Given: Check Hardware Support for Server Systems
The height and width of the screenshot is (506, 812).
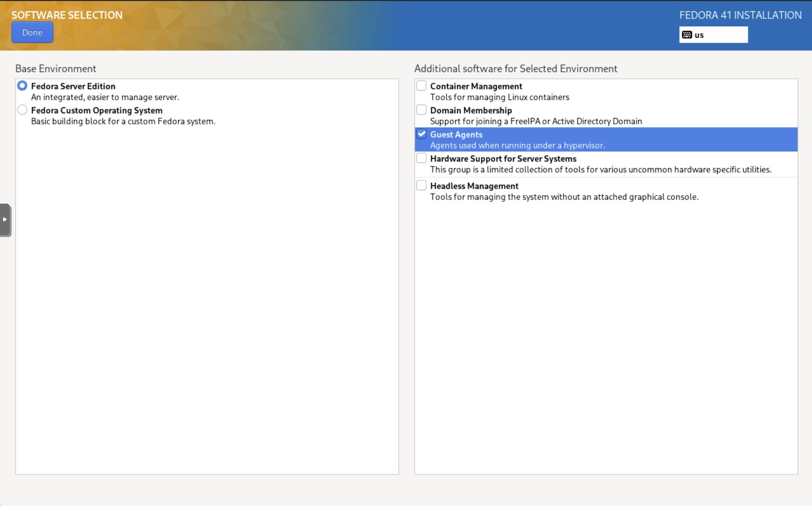Looking at the screenshot, I should pos(422,158).
